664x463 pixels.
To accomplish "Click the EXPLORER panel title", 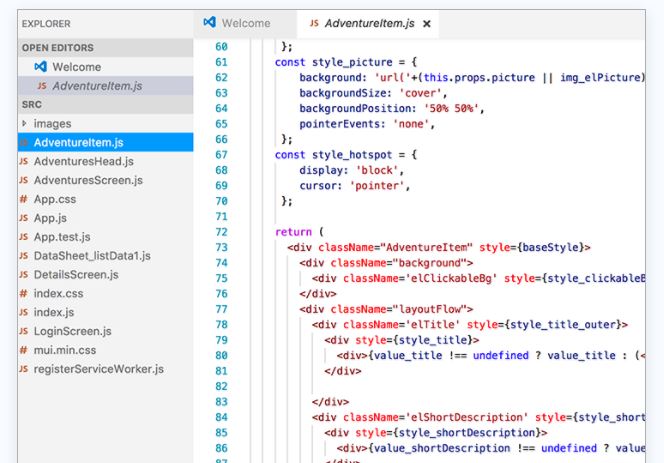I will point(46,24).
